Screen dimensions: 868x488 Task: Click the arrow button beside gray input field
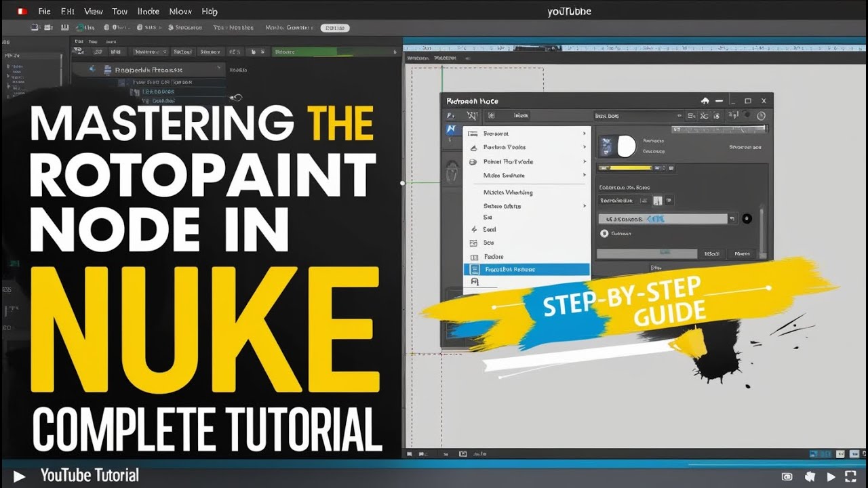pyautogui.click(x=732, y=219)
